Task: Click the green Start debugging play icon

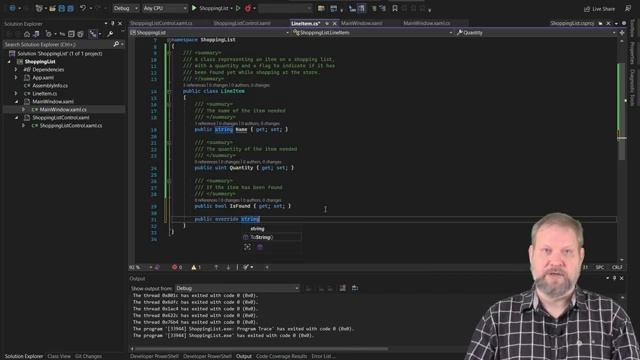Action: (x=194, y=8)
